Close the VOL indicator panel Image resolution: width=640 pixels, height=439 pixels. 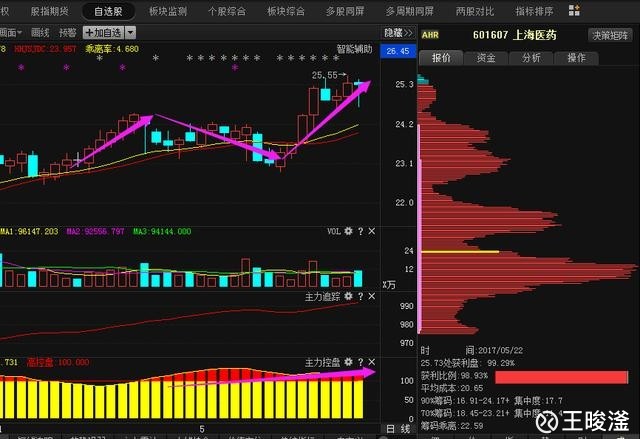click(x=371, y=231)
